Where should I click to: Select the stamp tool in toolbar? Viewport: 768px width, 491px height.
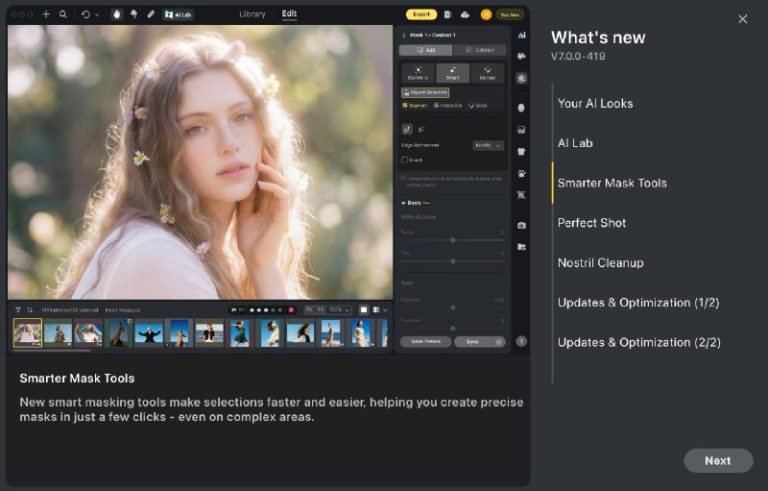[x=134, y=14]
